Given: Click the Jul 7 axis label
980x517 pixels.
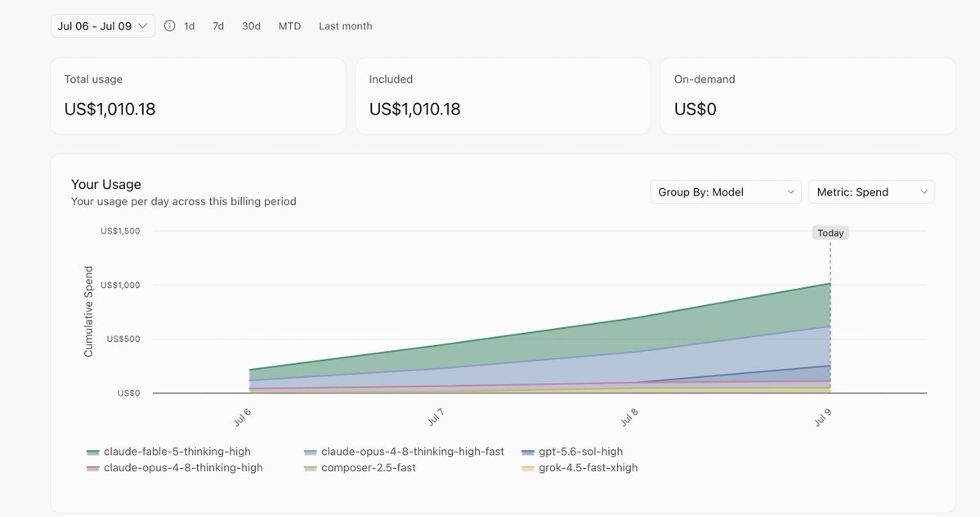Looking at the screenshot, I should click(436, 417).
